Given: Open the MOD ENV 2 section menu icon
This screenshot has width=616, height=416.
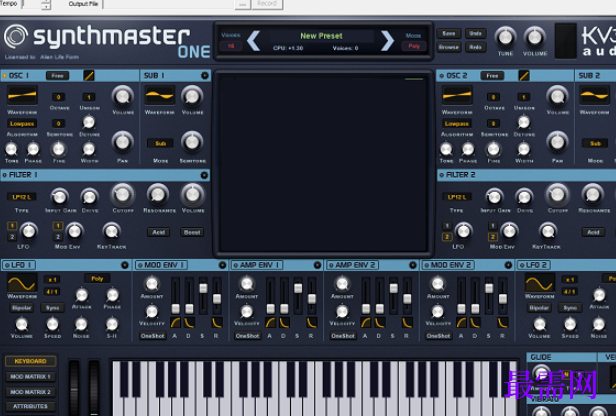Looking at the screenshot, I should pos(508,265).
